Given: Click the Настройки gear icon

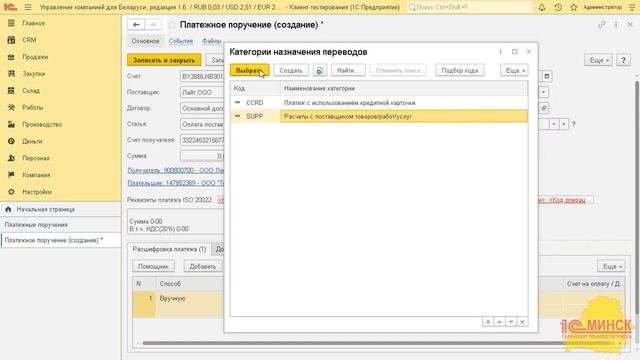Looking at the screenshot, I should point(11,192).
